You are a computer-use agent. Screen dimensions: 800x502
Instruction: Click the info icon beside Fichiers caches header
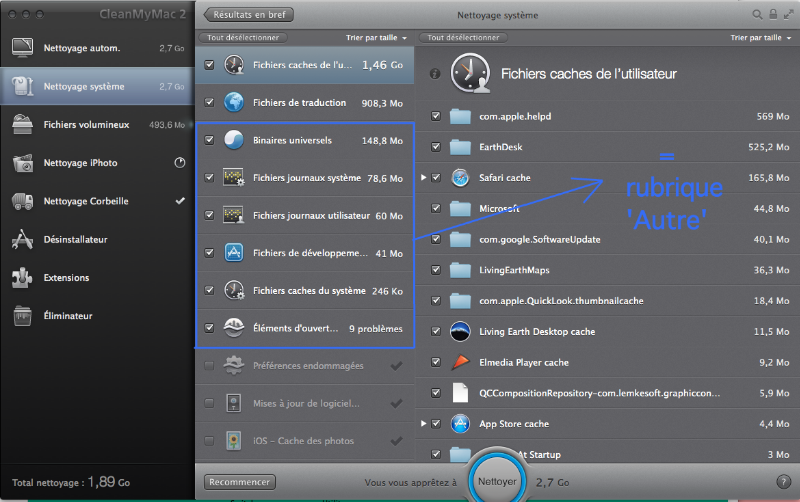[435, 74]
